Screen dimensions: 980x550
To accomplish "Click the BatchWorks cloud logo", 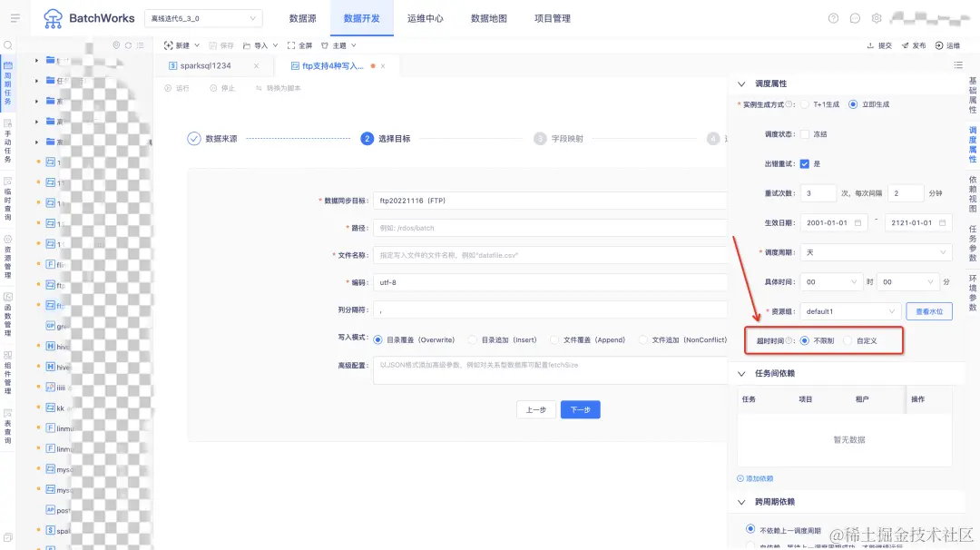I will pyautogui.click(x=54, y=19).
